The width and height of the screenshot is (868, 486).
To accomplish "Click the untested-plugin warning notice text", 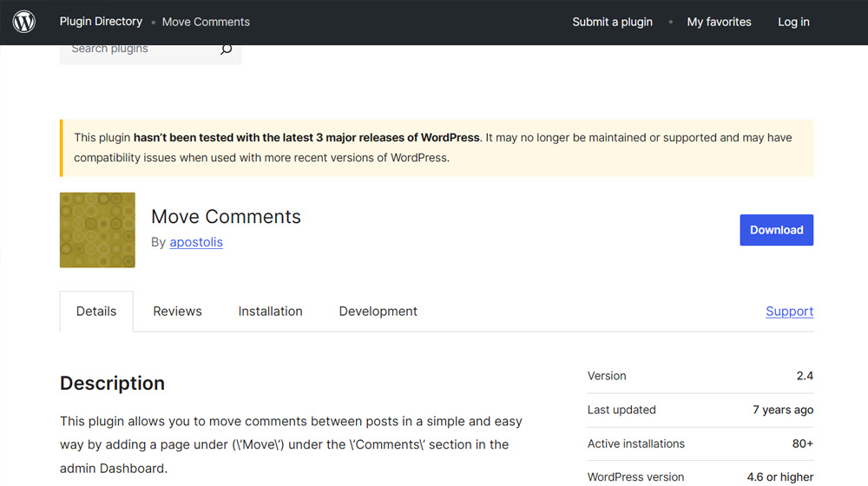I will coord(433,148).
